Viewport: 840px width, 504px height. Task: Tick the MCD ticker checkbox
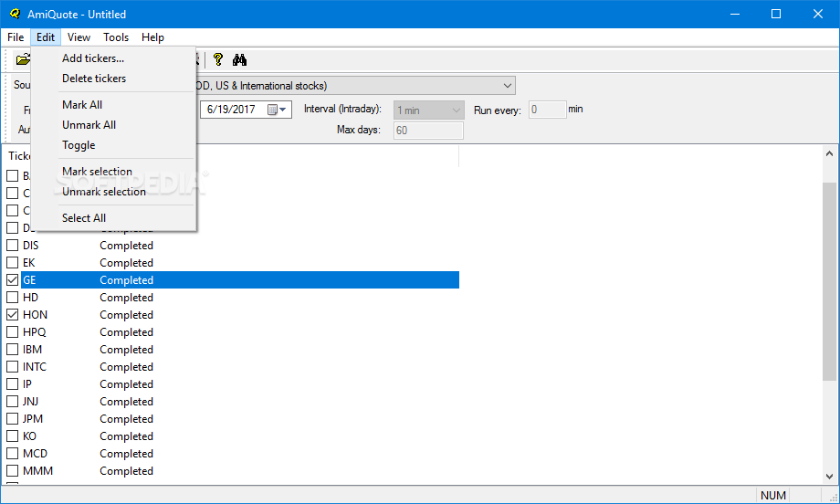(x=12, y=454)
